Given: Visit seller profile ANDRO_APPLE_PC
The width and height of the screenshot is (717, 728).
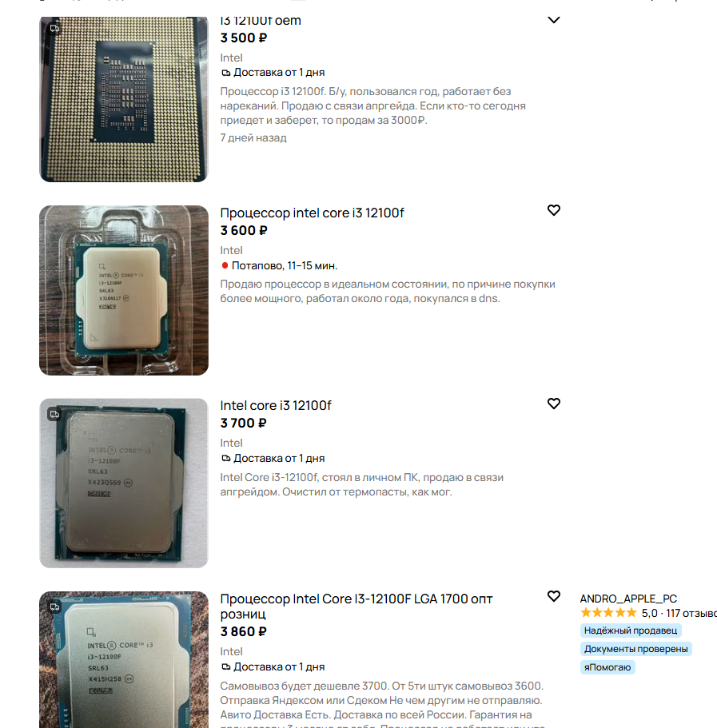Looking at the screenshot, I should (628, 599).
